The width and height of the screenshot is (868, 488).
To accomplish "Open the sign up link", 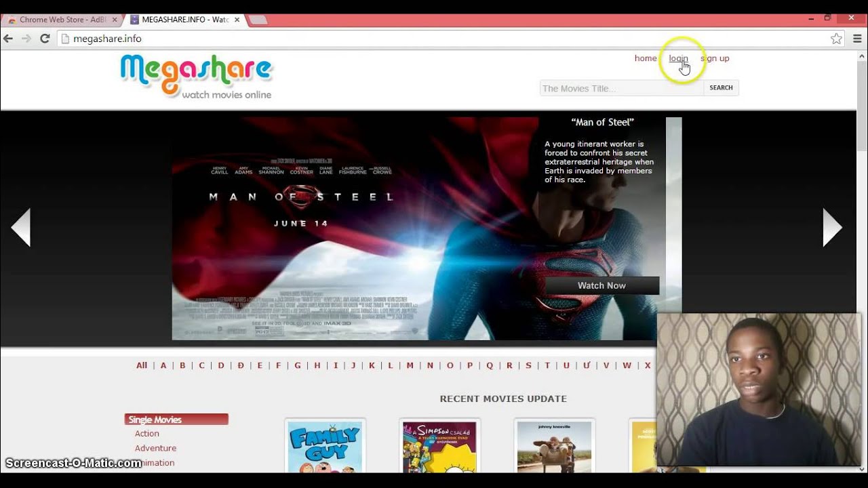I will pos(715,58).
